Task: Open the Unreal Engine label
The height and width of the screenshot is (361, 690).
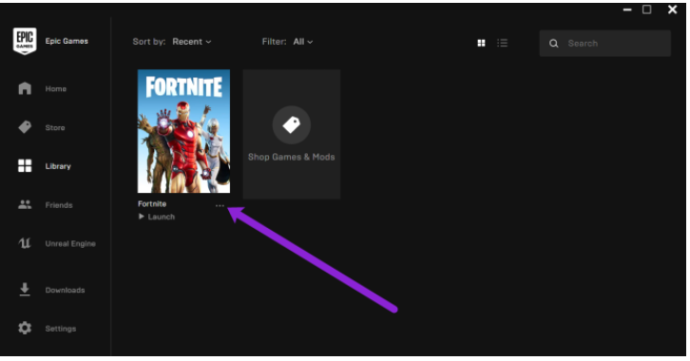Action: coord(70,244)
